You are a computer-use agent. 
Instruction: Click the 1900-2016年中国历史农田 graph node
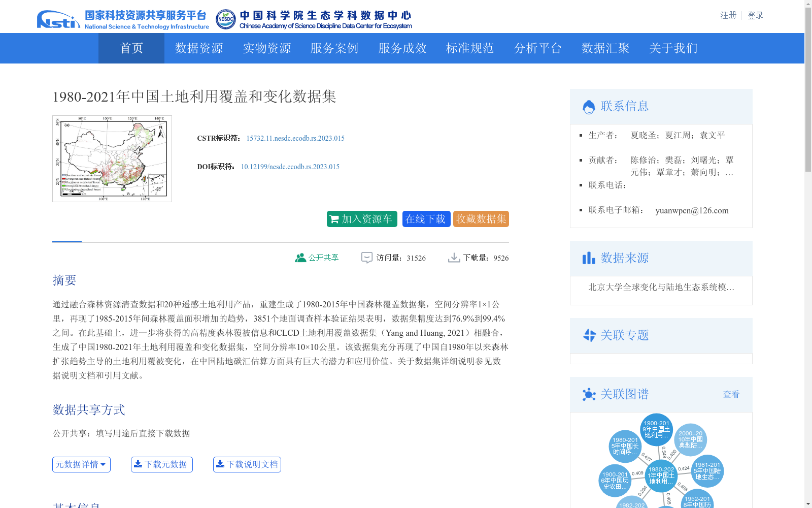pyautogui.click(x=615, y=481)
